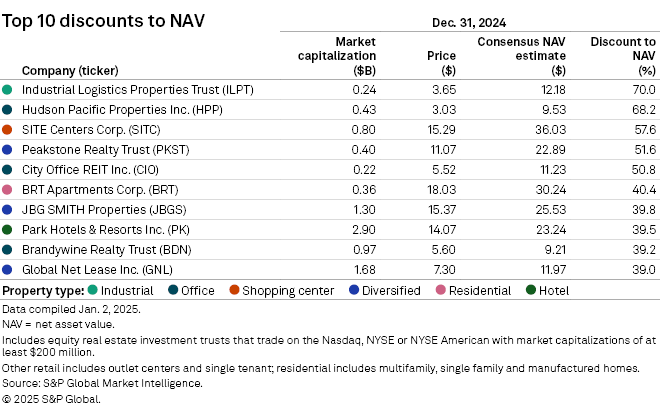Click the dot beside SITE Centers Corp.
Image resolution: width=660 pixels, height=416 pixels.
point(8,130)
